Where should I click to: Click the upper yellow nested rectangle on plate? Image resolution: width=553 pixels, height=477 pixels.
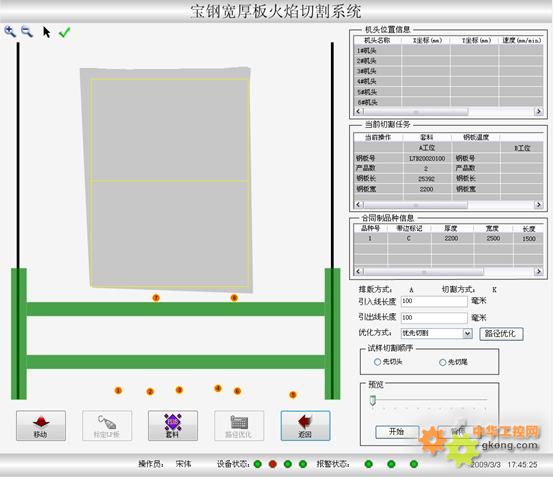(170, 130)
